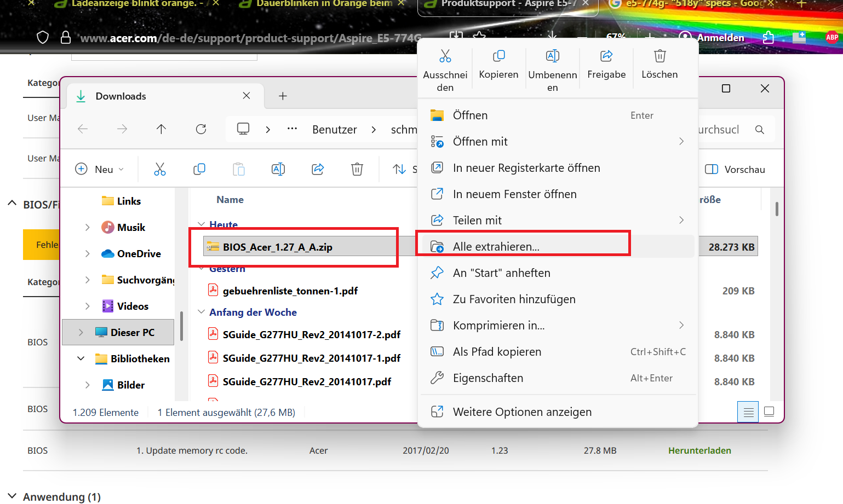Click the ellipsis in the address breadcrumb
This screenshot has width=843, height=504.
[x=292, y=129]
